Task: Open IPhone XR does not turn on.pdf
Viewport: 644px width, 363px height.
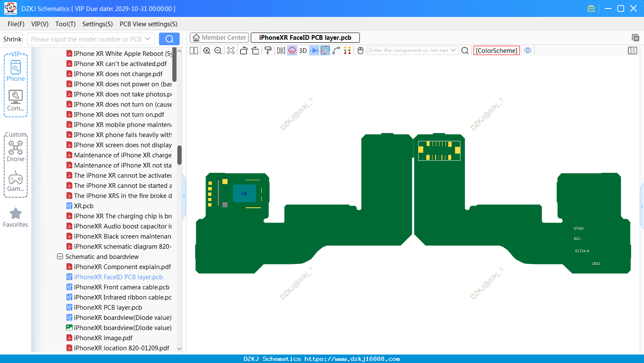Action: pyautogui.click(x=119, y=114)
